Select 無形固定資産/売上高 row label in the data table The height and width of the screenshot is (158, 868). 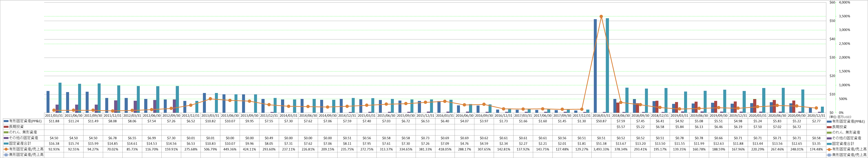pyautogui.click(x=26, y=155)
